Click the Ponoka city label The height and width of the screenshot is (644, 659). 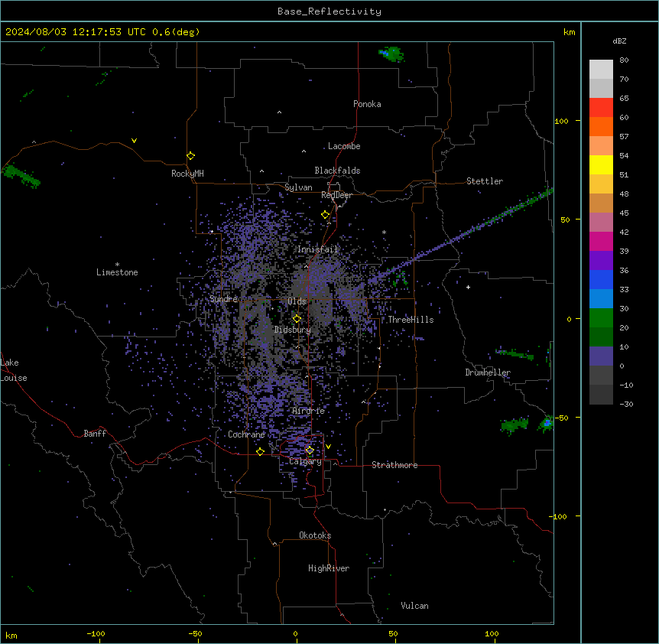click(x=367, y=104)
